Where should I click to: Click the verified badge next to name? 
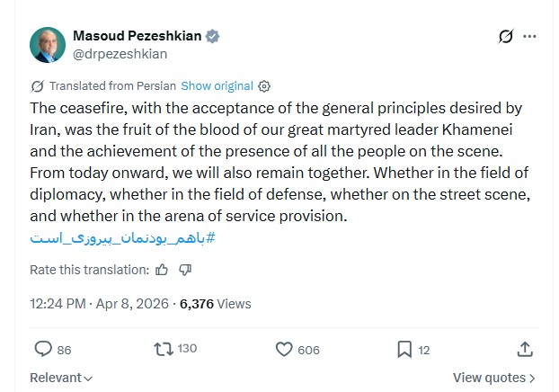click(x=213, y=37)
